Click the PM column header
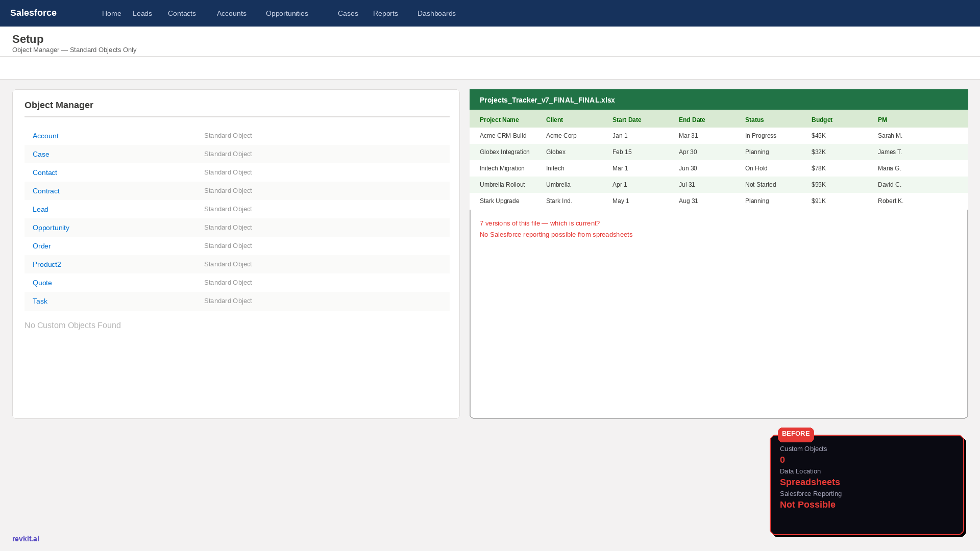Image resolution: width=980 pixels, height=551 pixels. 883,120
